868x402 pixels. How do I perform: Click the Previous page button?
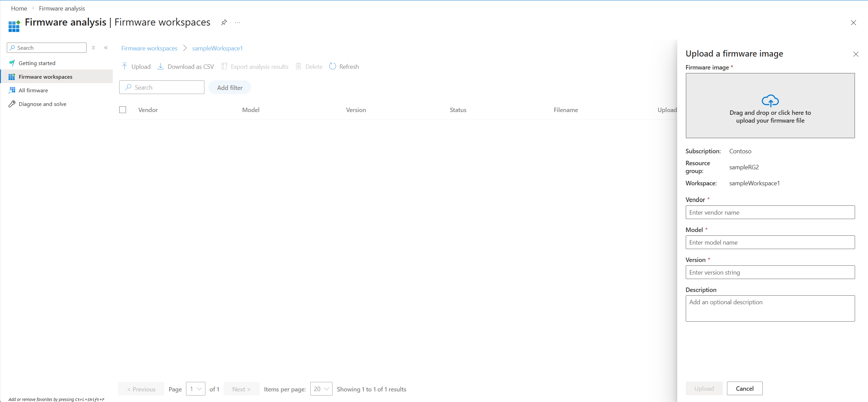[141, 389]
